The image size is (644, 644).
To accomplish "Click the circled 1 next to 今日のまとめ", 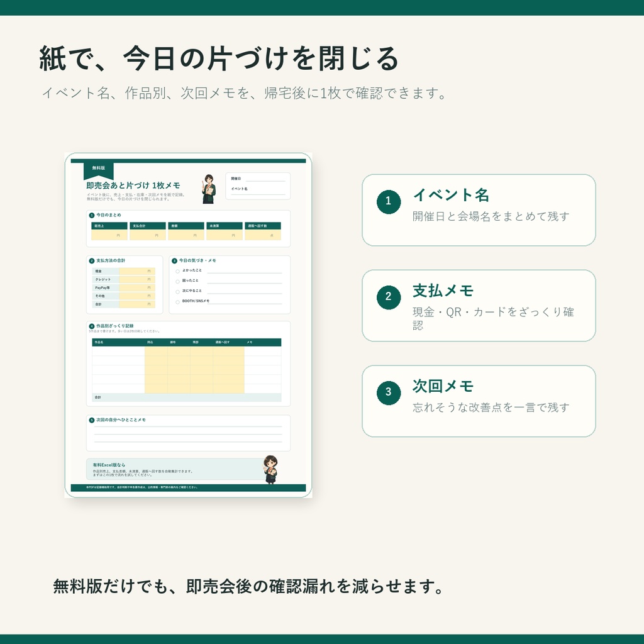I will (x=92, y=215).
